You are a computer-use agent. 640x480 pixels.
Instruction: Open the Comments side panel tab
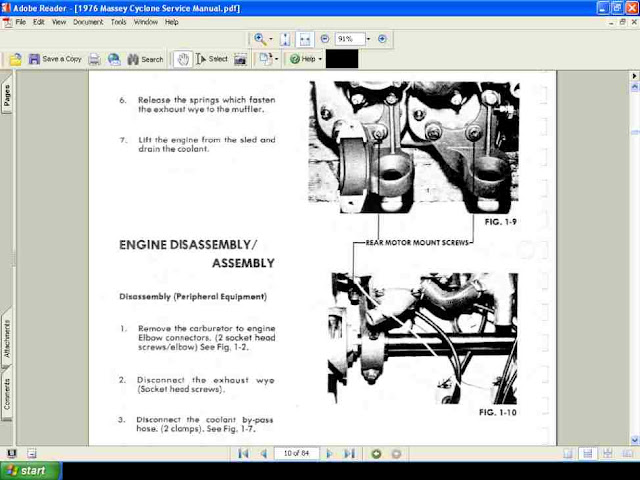[x=7, y=393]
